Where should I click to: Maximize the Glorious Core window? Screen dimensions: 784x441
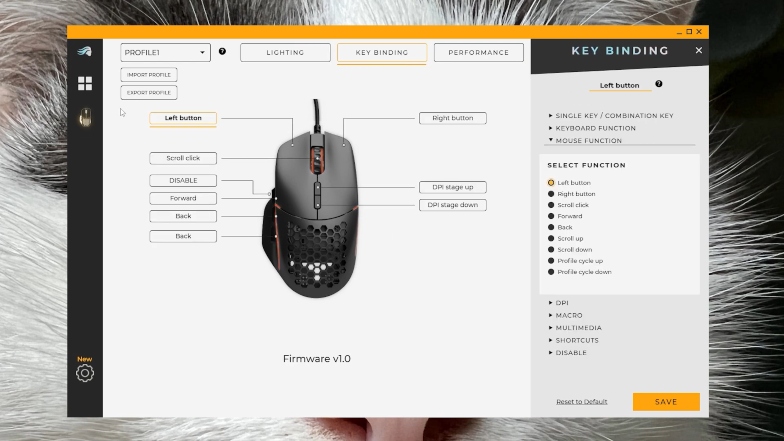[x=689, y=32]
